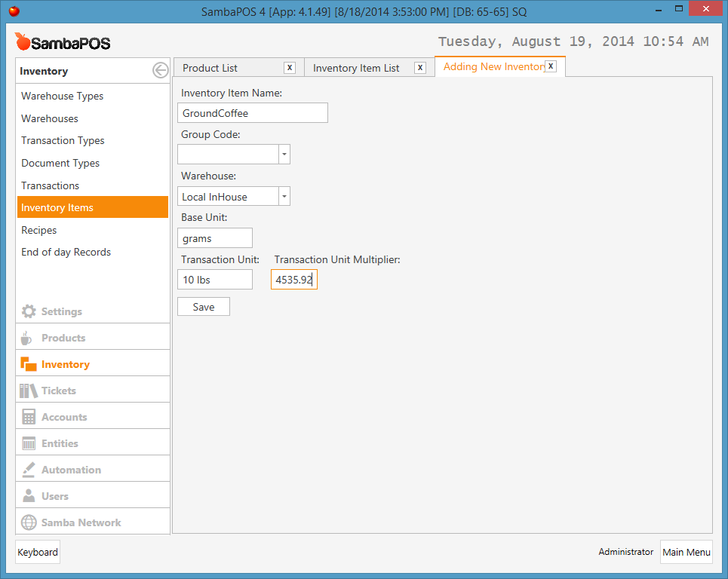This screenshot has width=728, height=579.
Task: Click the Inventory panel header title
Action: (x=44, y=71)
